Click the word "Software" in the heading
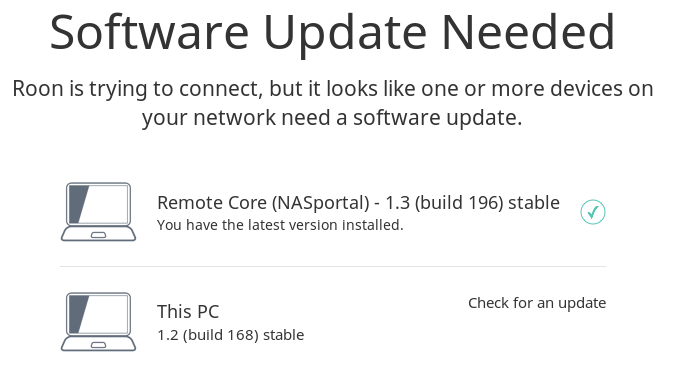The height and width of the screenshot is (377, 673). coord(149,33)
